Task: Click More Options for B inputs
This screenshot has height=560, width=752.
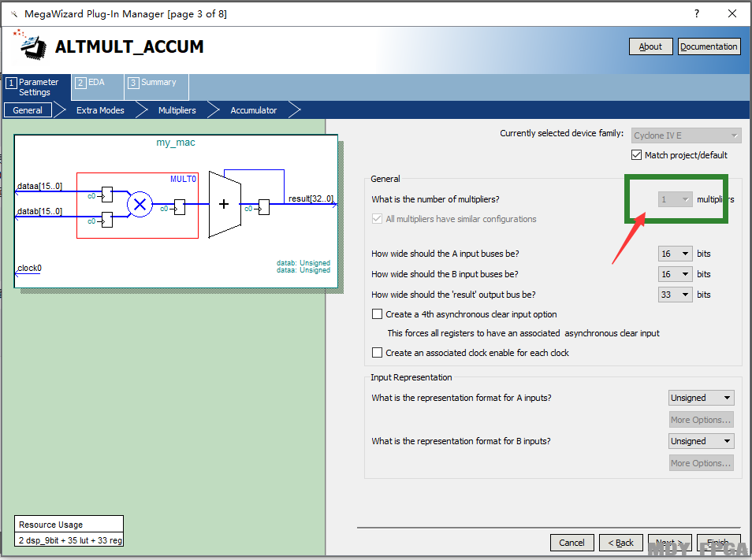Action: point(702,463)
